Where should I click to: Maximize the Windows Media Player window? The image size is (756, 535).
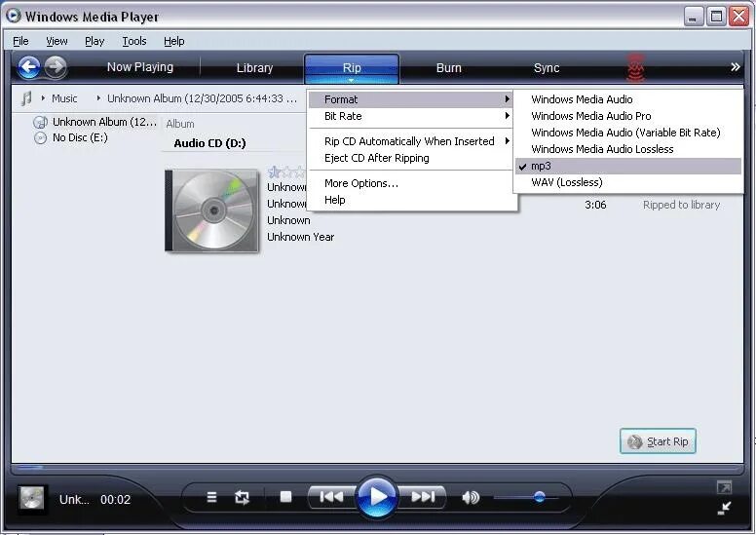pyautogui.click(x=716, y=17)
